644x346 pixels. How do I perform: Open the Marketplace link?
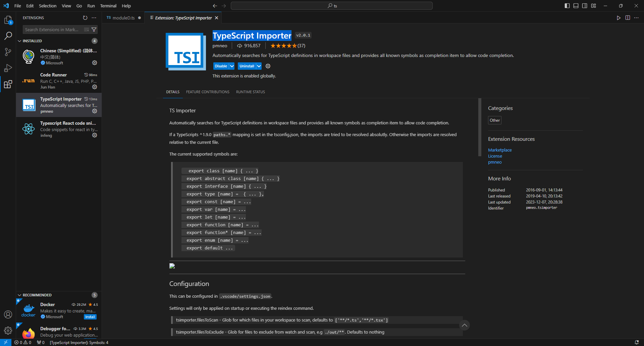point(500,150)
